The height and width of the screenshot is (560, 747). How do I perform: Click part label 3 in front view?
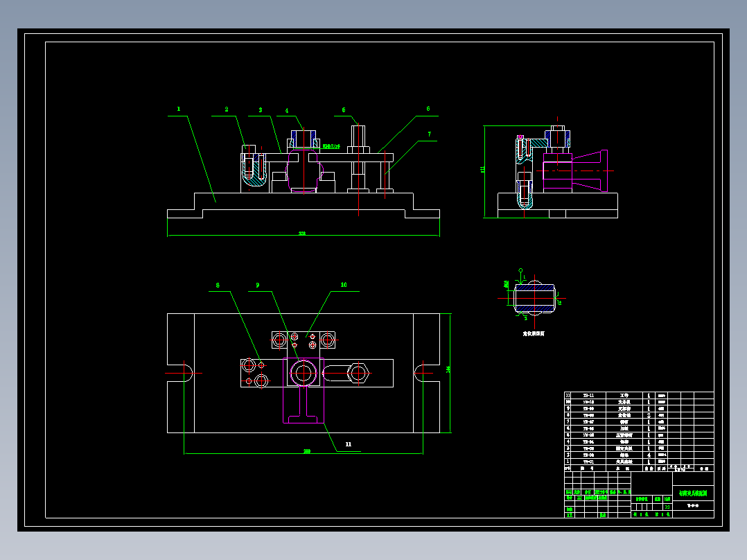[x=261, y=110]
